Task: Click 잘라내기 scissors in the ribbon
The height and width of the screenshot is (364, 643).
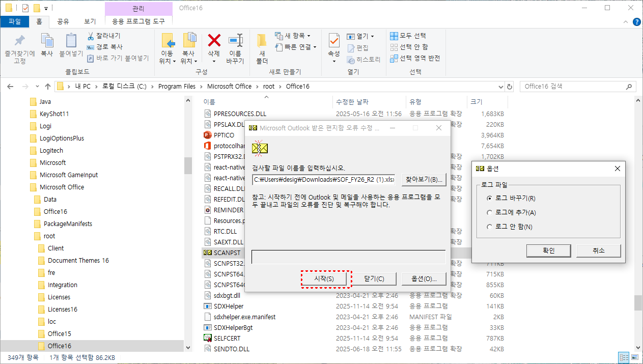Action: 104,36
